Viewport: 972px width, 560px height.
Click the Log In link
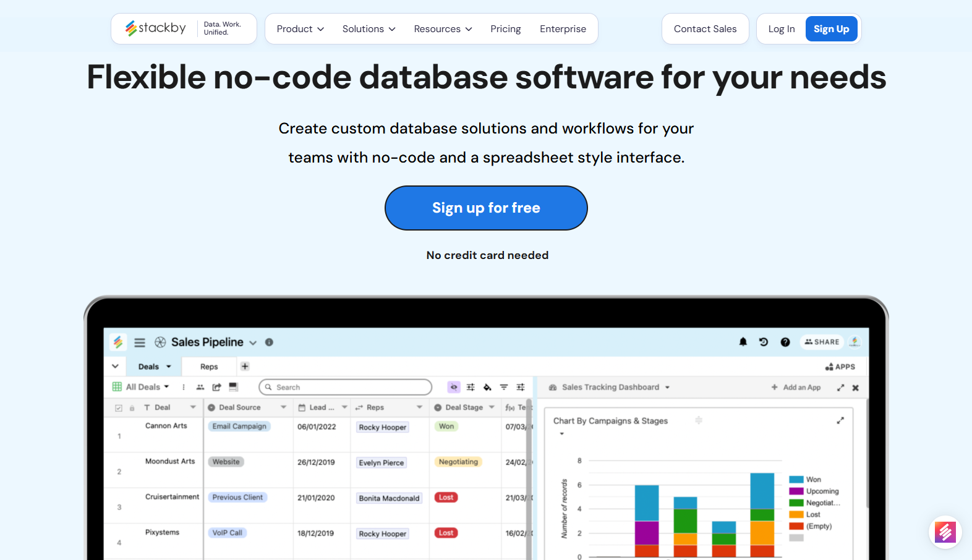click(x=782, y=29)
